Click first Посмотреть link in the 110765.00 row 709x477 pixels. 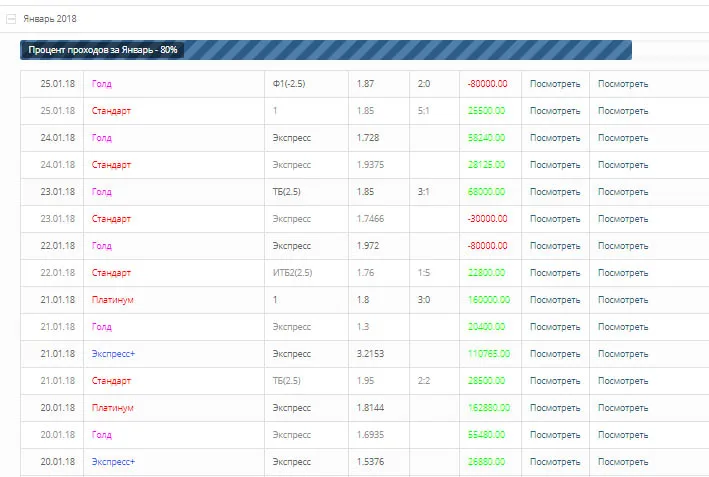click(555, 354)
